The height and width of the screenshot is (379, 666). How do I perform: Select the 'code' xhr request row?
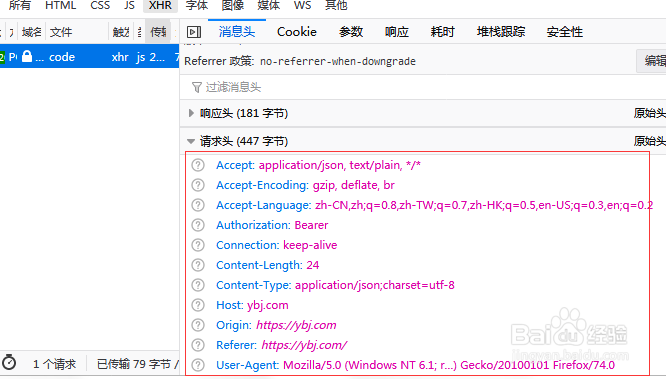point(89,57)
